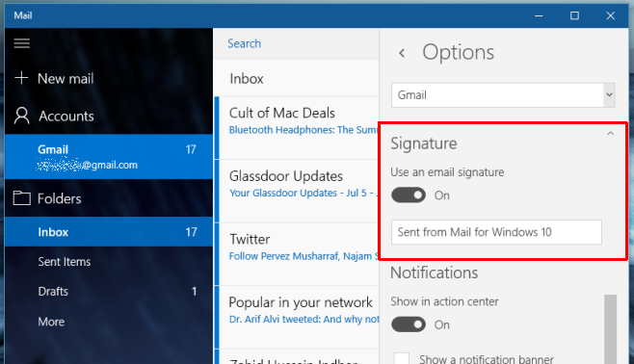Click the Accounts person icon

(22, 116)
